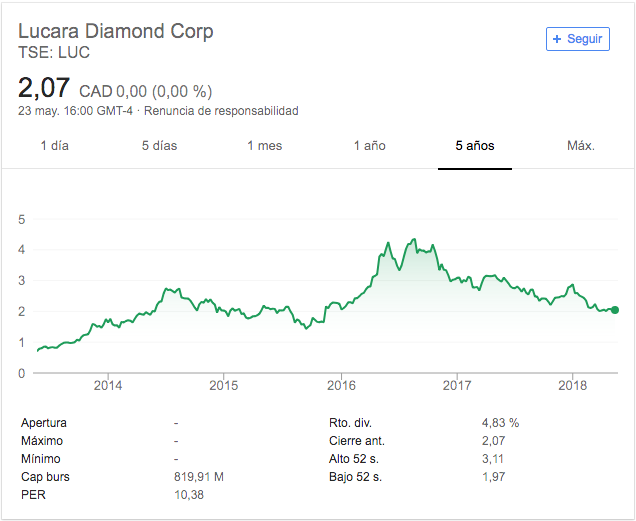Viewport: 636px width, 521px height.
Task: Click the 2018 x-axis label
Action: [572, 385]
